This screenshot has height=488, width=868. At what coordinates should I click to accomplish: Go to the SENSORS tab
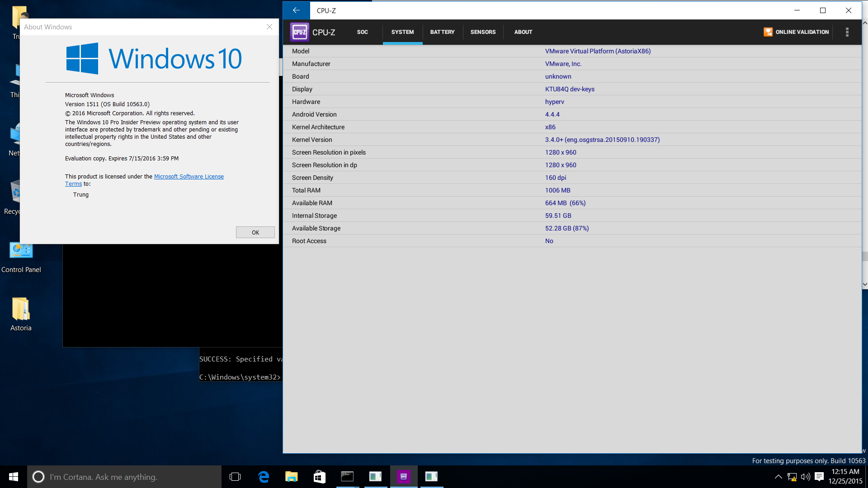coord(483,32)
